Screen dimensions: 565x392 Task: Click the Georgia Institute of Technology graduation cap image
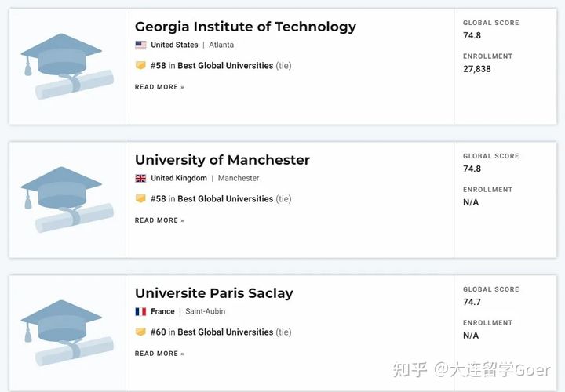pos(67,66)
